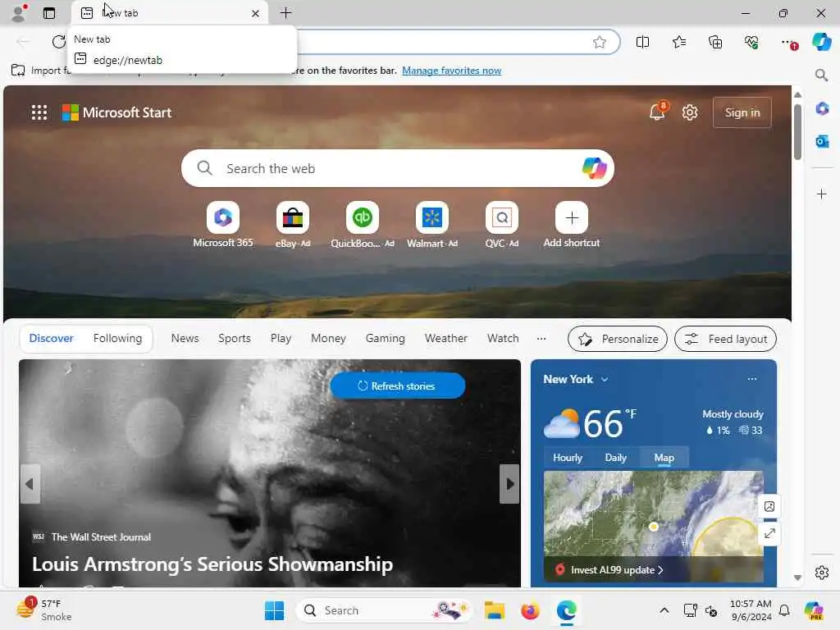Viewport: 840px width, 630px height.
Task: Click the Refresh stories button
Action: [x=398, y=386]
